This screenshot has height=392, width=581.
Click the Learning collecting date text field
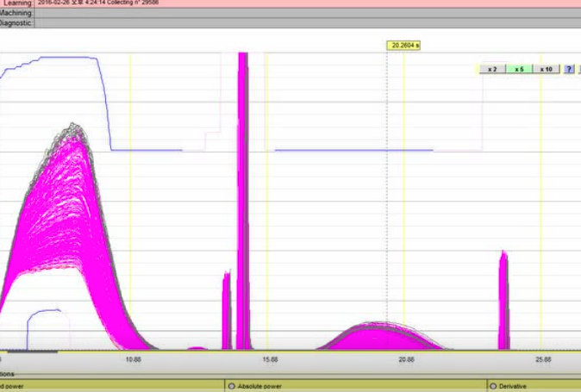103,3
